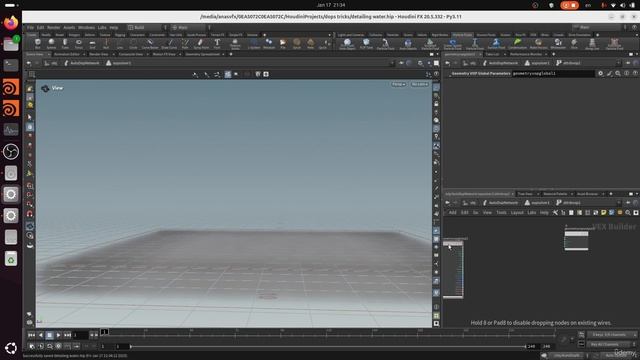
Task: Click the sticky note icon in network toolbar
Action: (604, 213)
